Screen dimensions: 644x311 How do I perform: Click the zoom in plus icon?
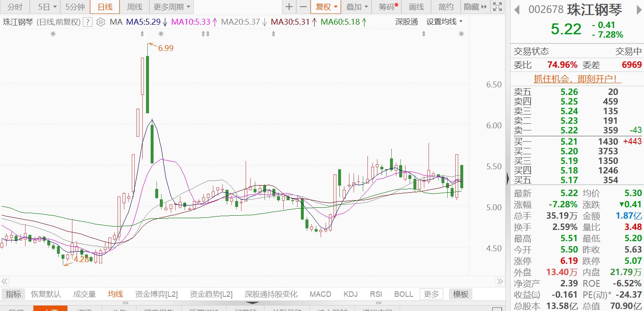click(289, 7)
